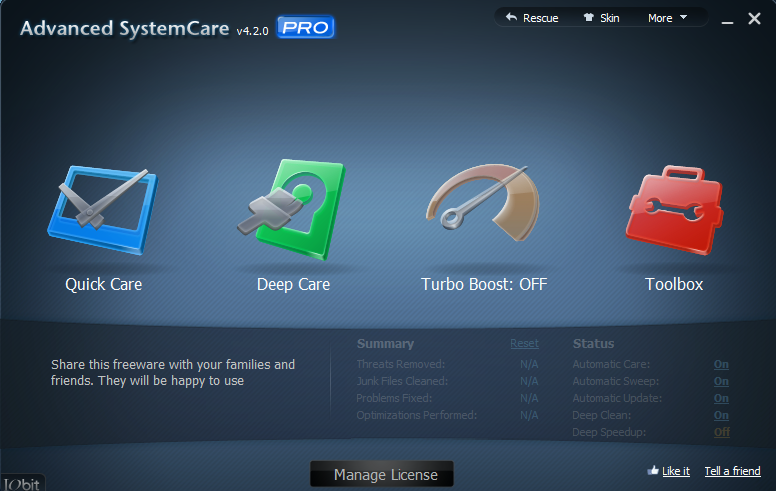Viewport: 776px width, 491px height.
Task: Select the Deep Care label
Action: (x=293, y=284)
